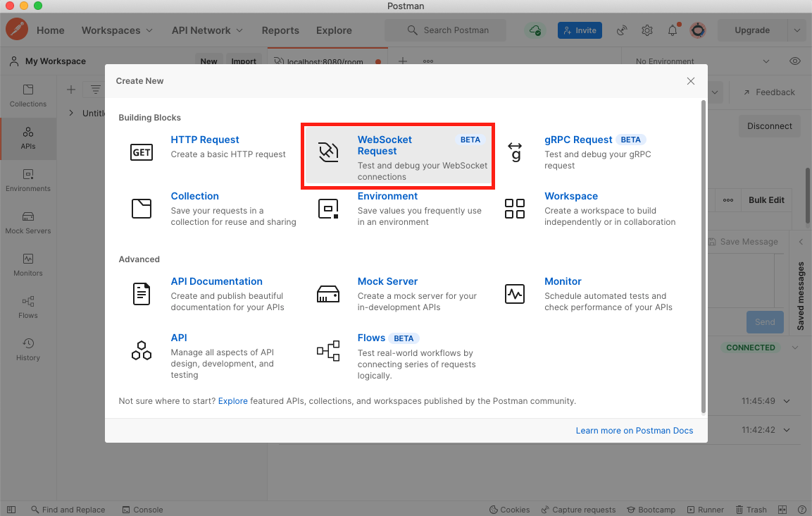Open Learn more on Postman Docs link

(634, 430)
